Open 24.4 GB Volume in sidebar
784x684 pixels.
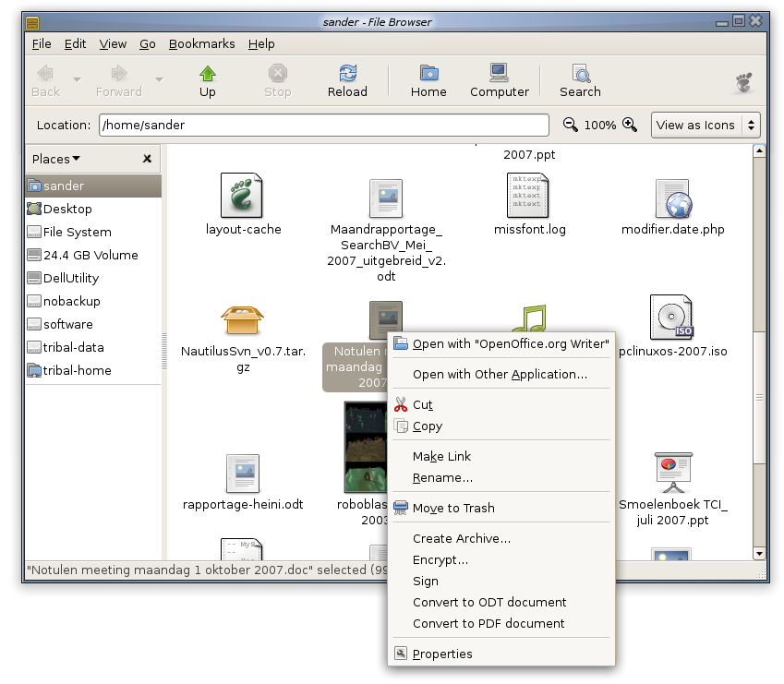tap(93, 255)
